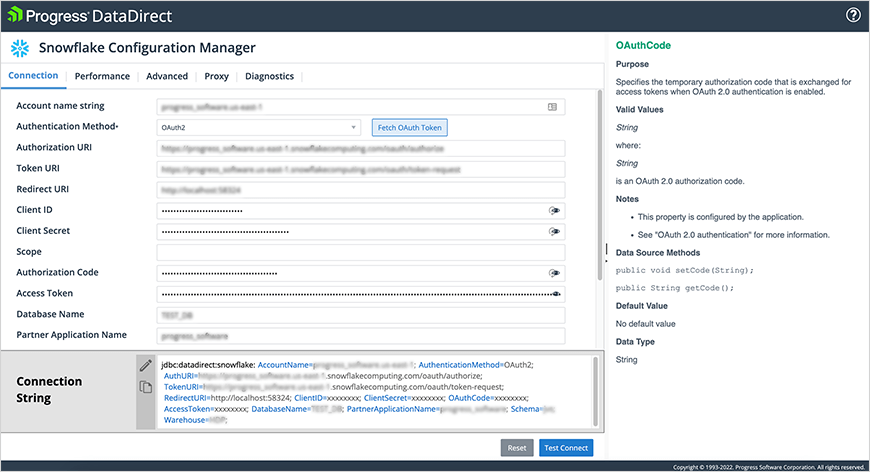Screen dimensions: 870x472
Task: Reset the configuration with Reset button
Action: click(517, 448)
